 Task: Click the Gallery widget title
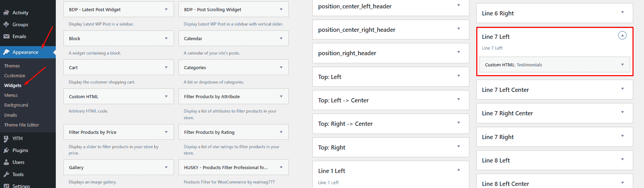pos(76,167)
